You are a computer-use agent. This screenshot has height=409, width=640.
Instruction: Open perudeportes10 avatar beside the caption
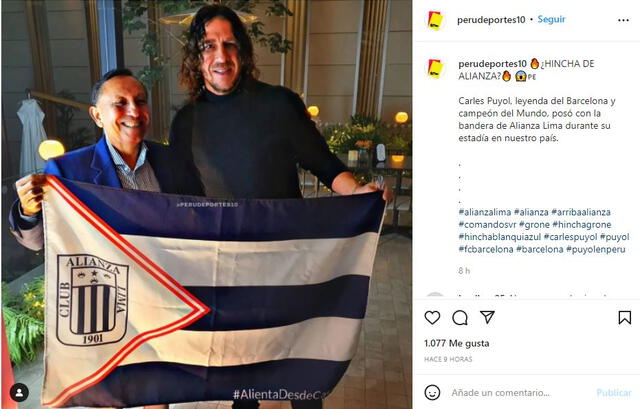435,69
